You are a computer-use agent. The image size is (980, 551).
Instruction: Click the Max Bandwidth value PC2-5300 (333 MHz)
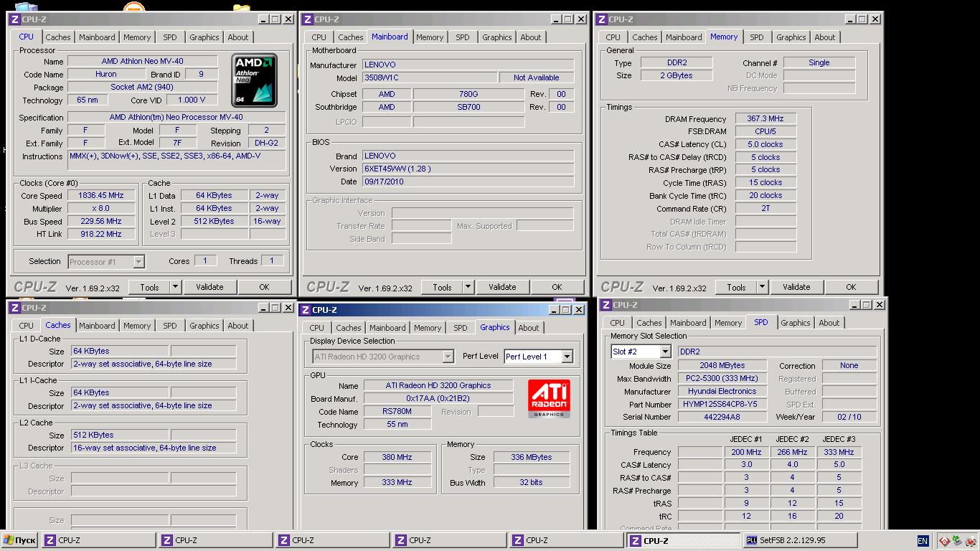click(722, 378)
